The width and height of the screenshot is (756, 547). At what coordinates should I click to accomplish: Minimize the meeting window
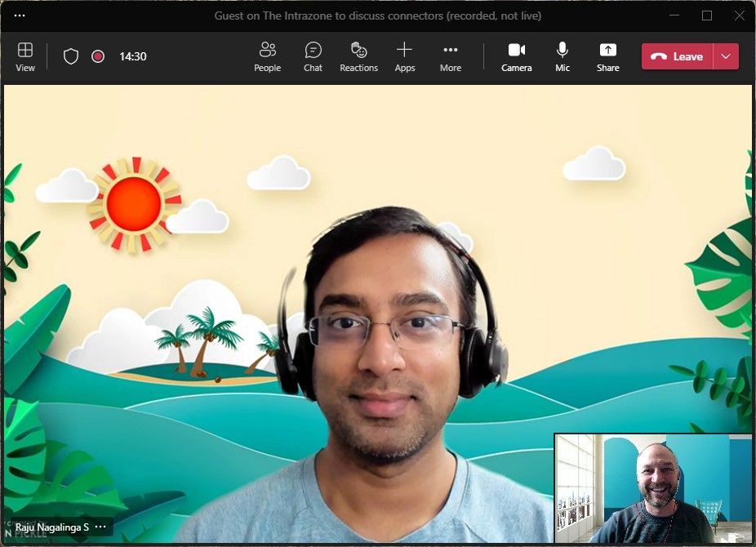(x=674, y=16)
